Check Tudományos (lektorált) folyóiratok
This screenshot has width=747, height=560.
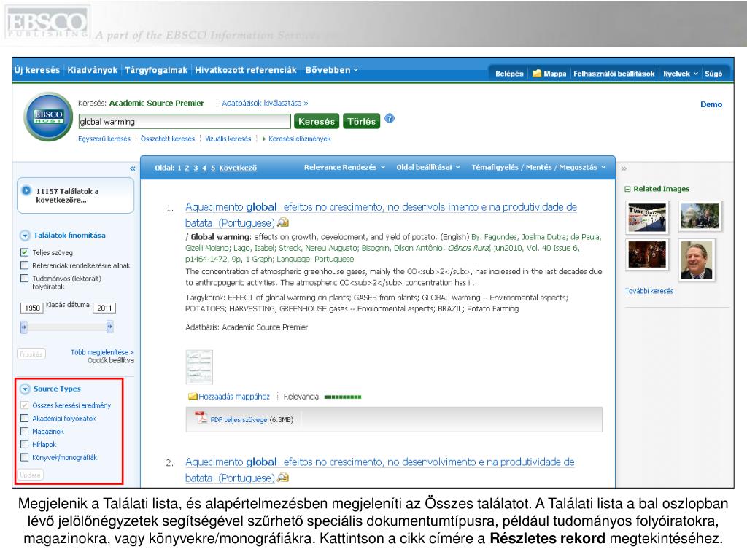click(24, 278)
